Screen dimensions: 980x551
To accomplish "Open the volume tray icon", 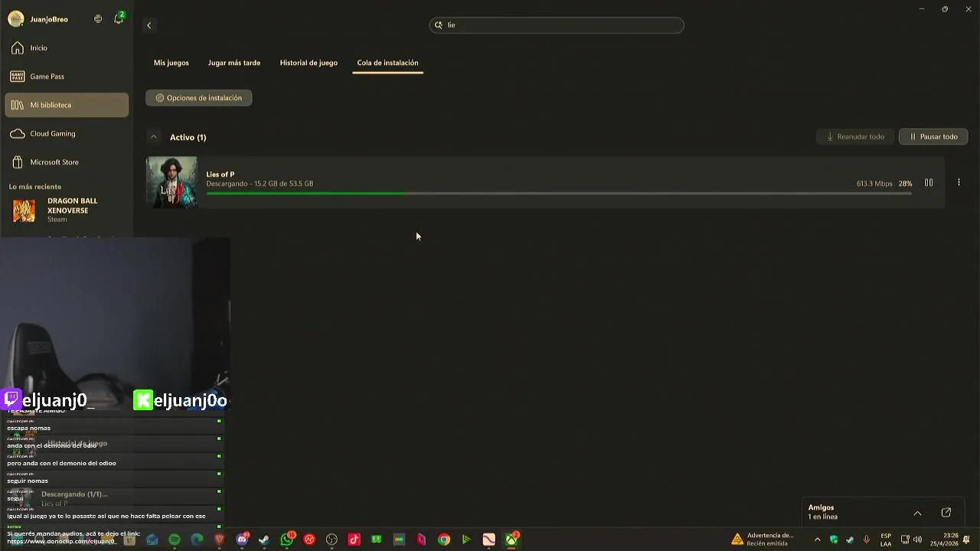I will pos(917,540).
